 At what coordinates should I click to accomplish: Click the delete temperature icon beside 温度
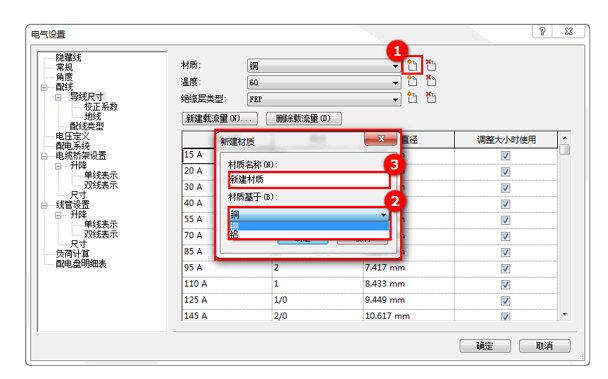click(430, 81)
